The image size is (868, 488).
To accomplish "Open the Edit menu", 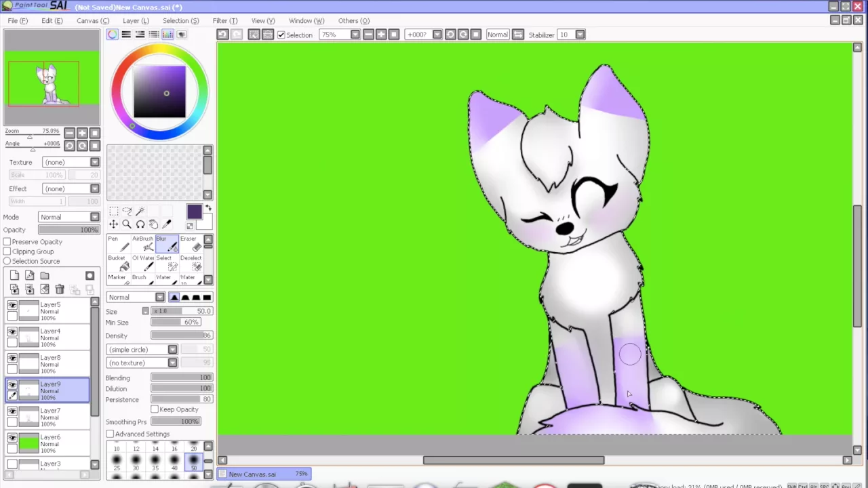I will 52,21.
